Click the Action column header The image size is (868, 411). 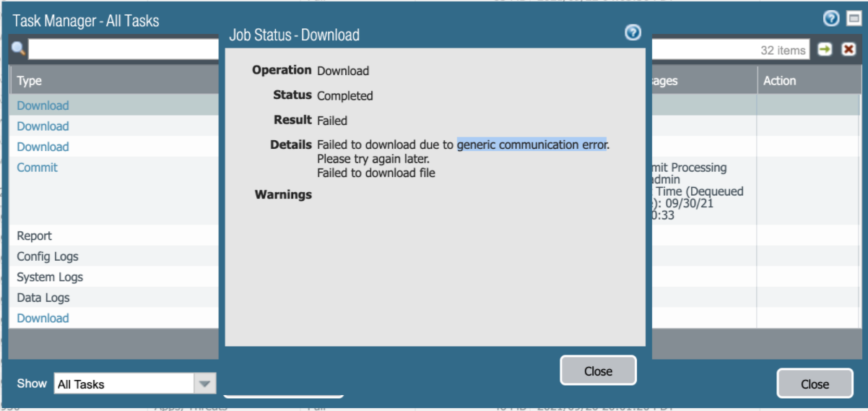[780, 81]
